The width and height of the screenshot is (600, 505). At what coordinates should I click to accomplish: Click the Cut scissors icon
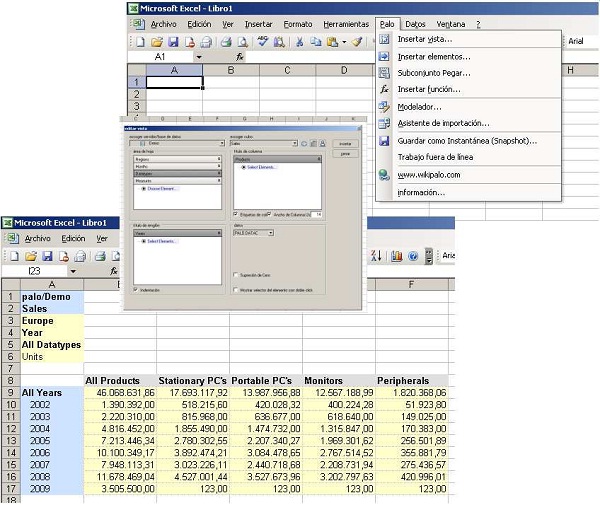[x=300, y=42]
